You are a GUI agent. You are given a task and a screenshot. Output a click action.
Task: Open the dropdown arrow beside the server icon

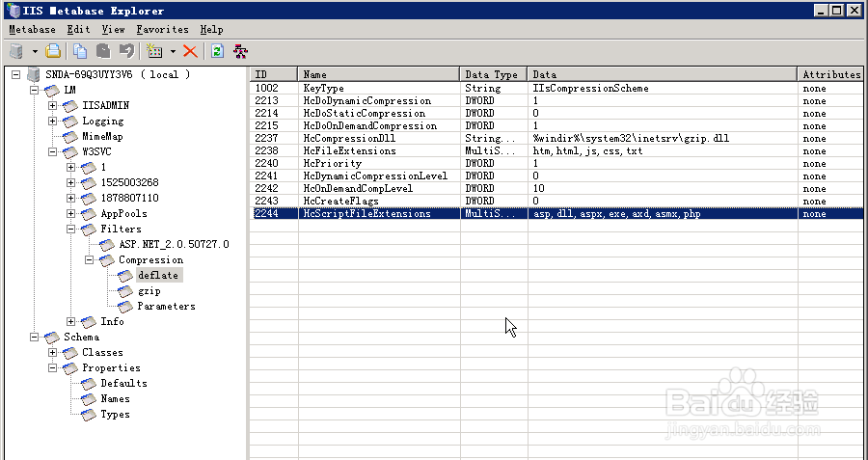(x=35, y=52)
